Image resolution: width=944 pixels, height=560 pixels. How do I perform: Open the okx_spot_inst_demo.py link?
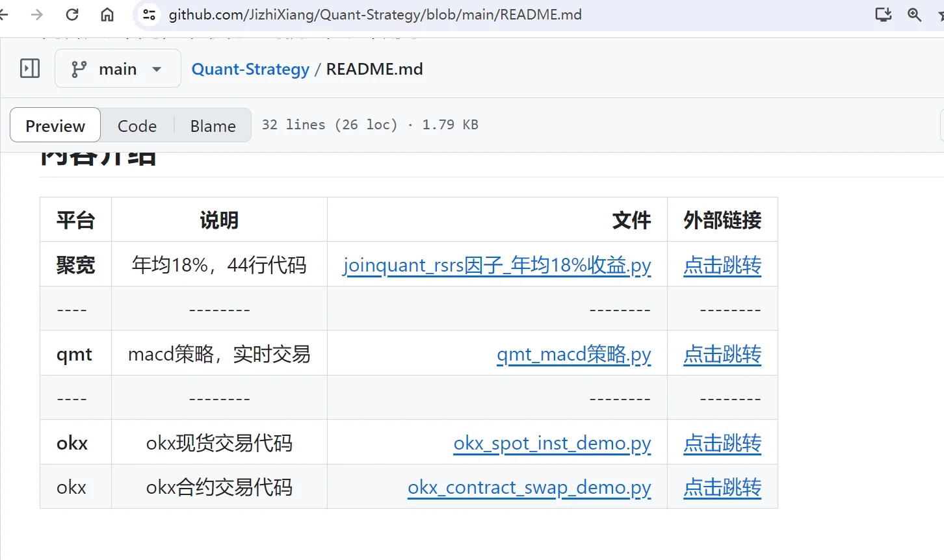point(552,443)
